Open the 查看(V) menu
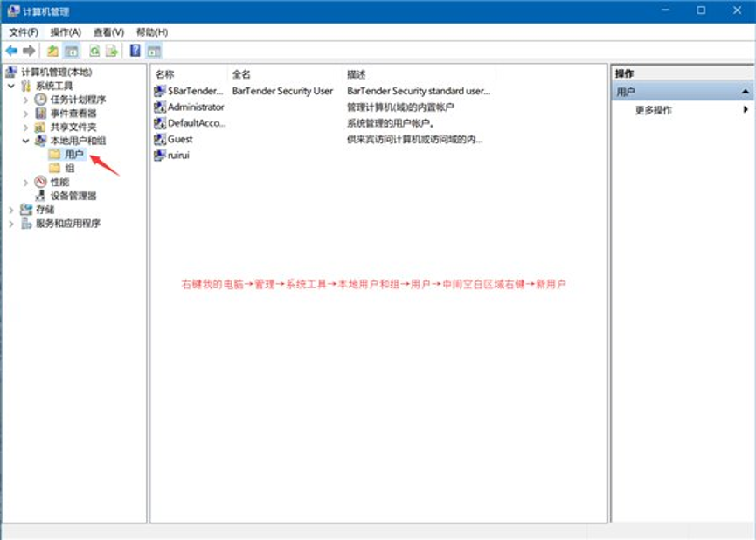Screen dimensions: 756x540 [x=109, y=31]
